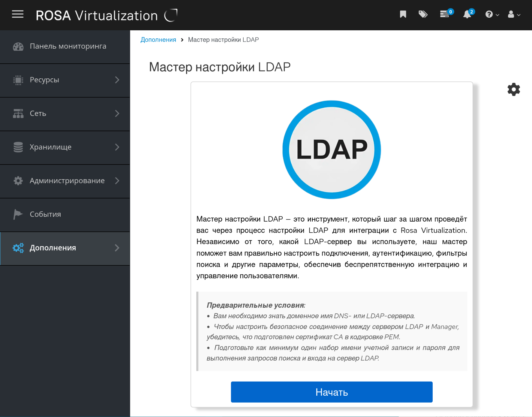Expand the Ресурсы submenu arrow
This screenshot has width=532, height=417.
[117, 80]
